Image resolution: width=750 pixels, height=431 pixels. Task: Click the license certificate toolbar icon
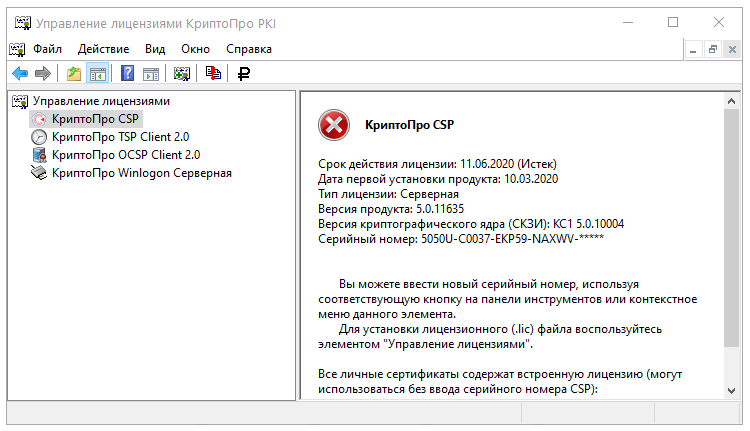[182, 73]
